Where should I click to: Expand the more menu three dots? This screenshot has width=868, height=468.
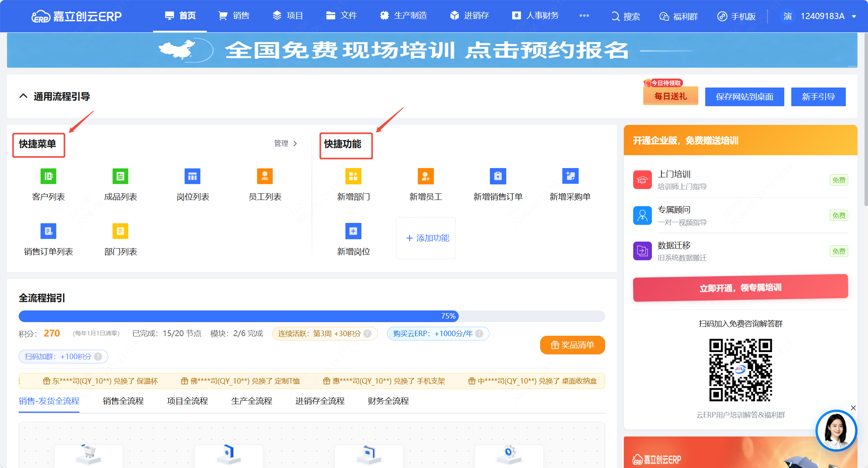tap(584, 16)
